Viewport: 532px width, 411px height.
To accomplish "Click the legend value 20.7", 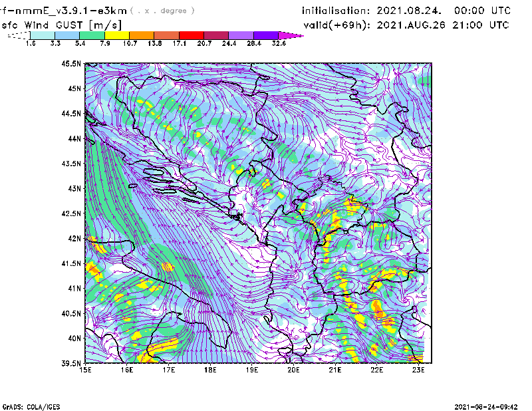I will pos(204,43).
